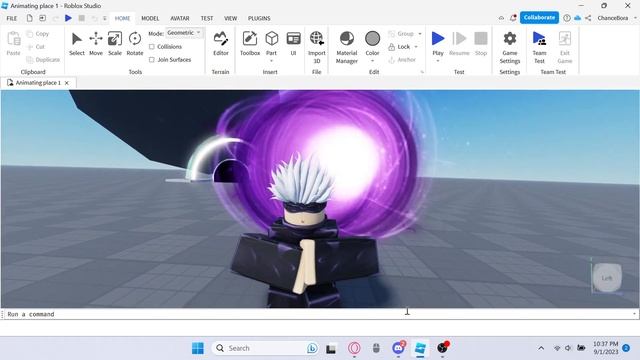
Task: Click the New file icon in quick access
Action: pyautogui.click(x=29, y=18)
